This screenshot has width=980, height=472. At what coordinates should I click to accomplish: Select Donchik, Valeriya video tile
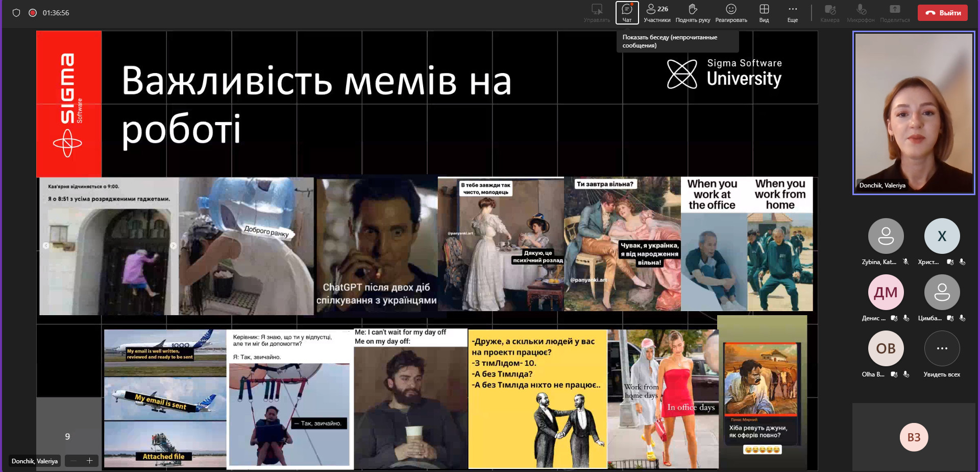coord(914,113)
